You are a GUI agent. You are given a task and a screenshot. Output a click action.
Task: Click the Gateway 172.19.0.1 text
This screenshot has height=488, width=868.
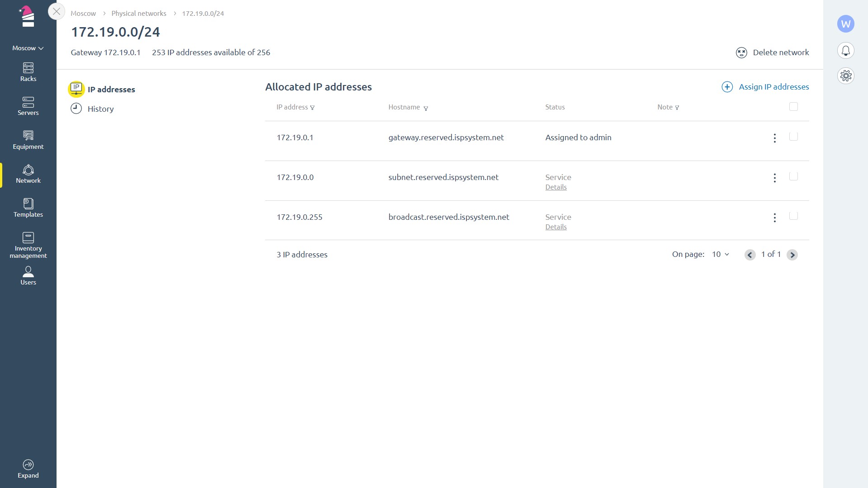(105, 52)
